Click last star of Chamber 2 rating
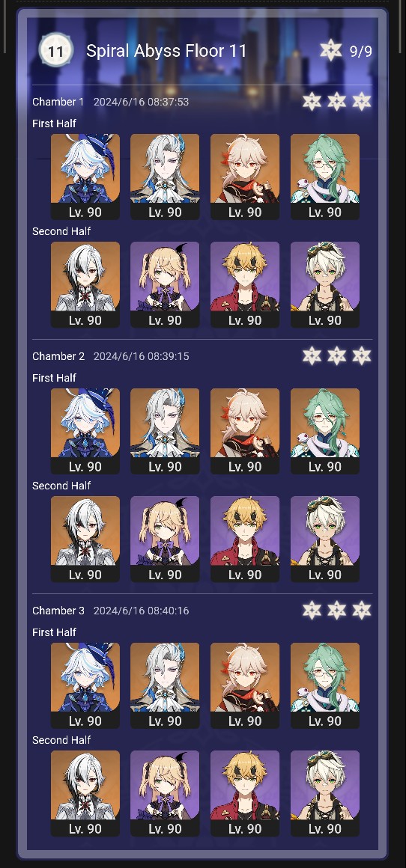This screenshot has width=406, height=868. click(x=362, y=355)
